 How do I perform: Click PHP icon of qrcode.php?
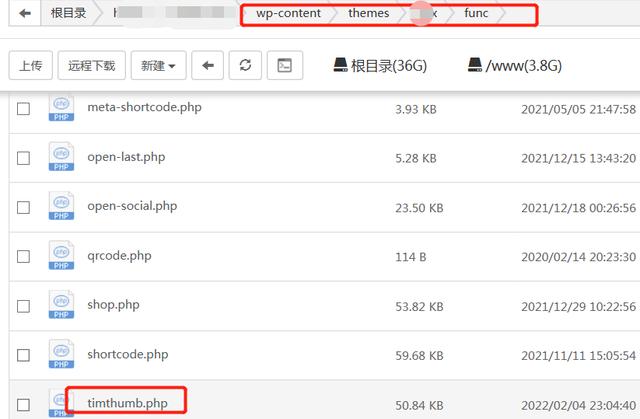tap(61, 255)
